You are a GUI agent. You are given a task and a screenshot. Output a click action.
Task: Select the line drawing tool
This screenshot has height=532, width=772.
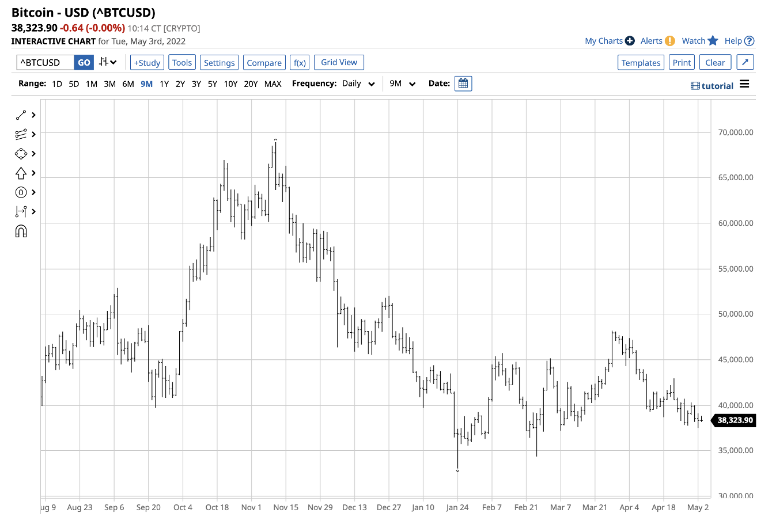tap(21, 115)
